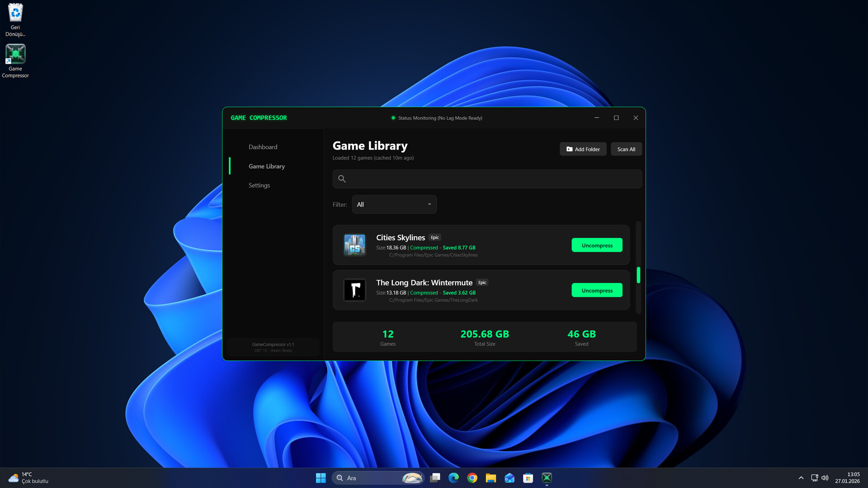Click the Epic badge beside The Long Dark

coord(482,282)
